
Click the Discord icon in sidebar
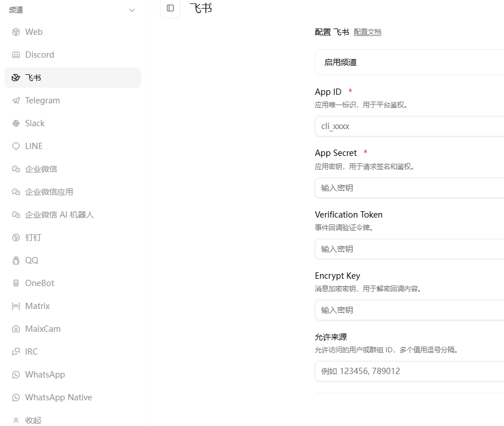16,55
